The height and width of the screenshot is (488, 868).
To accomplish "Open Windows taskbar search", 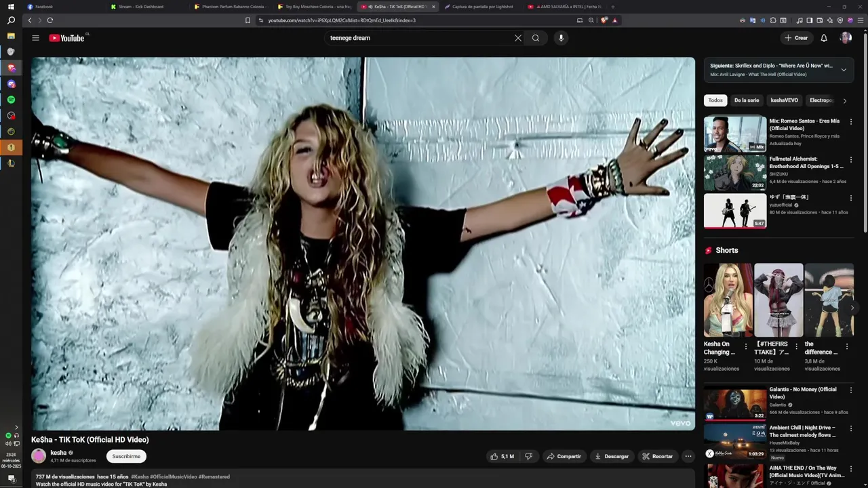I will (11, 21).
